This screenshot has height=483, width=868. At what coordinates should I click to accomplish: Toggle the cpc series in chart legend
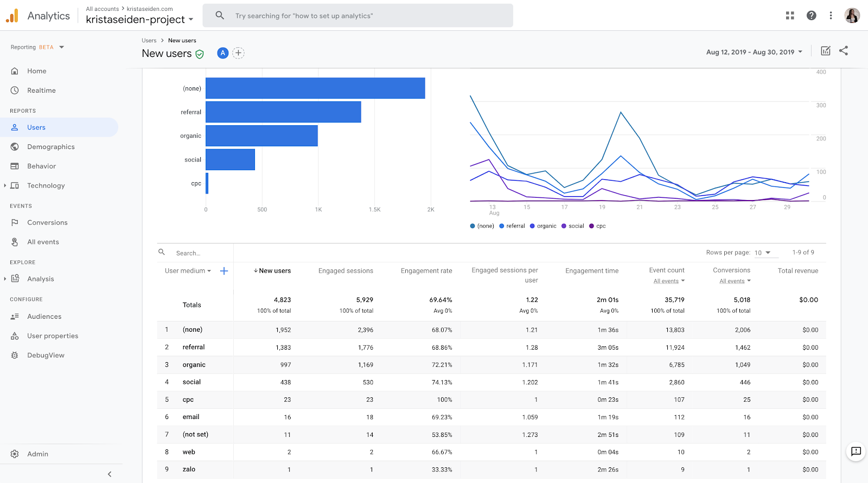[598, 226]
